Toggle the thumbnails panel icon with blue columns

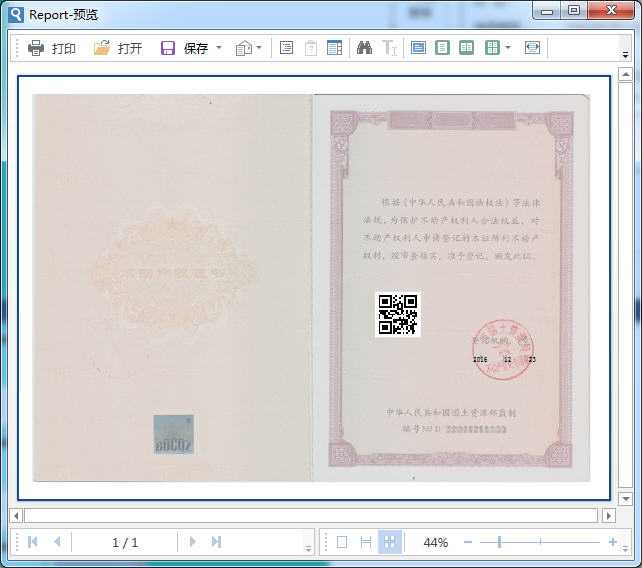(335, 48)
